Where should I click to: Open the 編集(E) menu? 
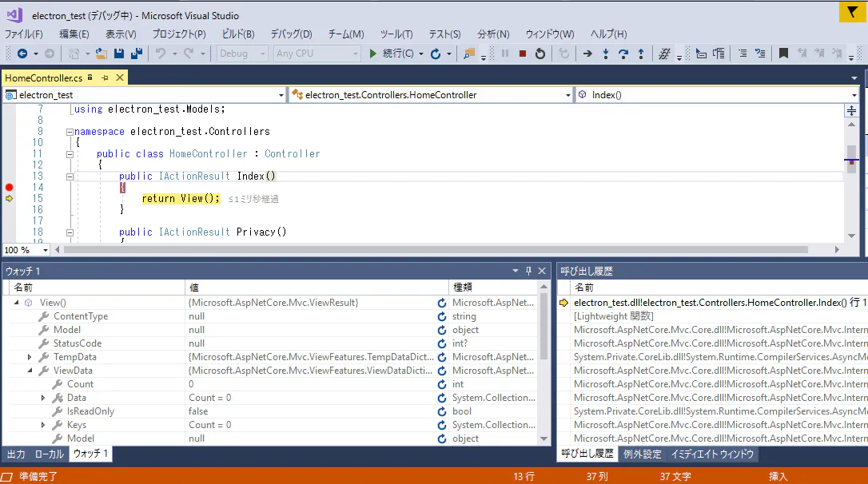click(x=74, y=34)
